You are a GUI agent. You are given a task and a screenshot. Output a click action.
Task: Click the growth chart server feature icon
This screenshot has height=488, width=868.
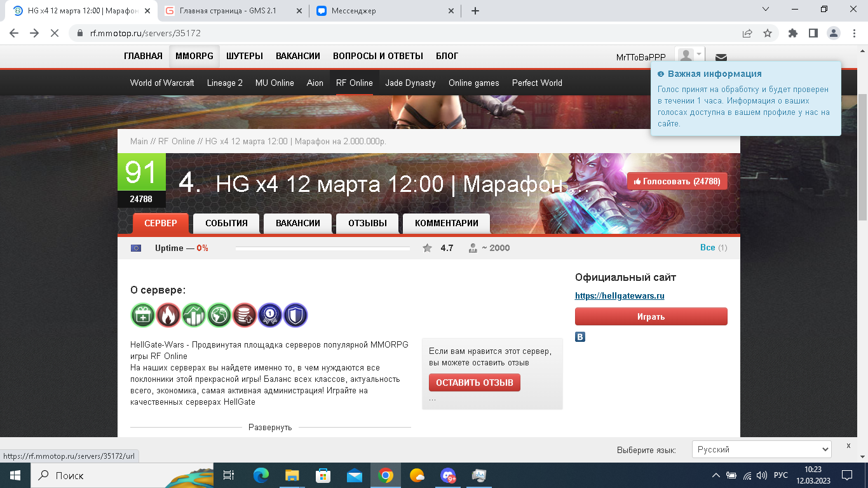tap(194, 315)
